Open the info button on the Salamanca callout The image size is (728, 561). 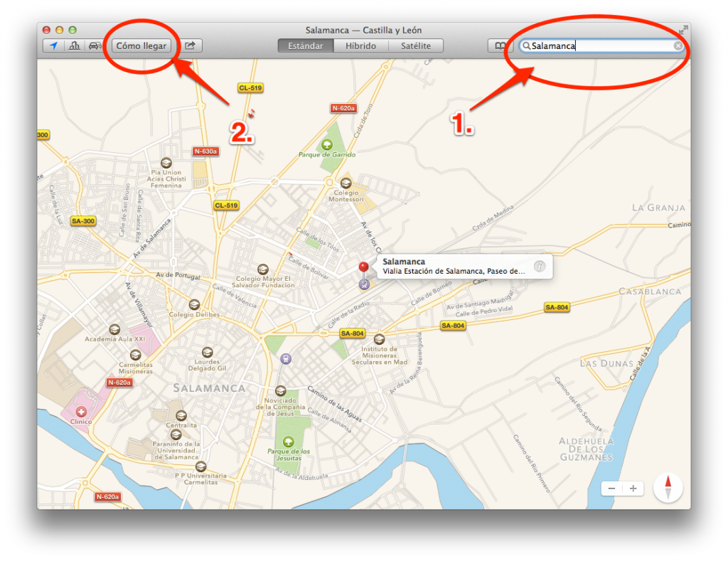click(x=539, y=267)
